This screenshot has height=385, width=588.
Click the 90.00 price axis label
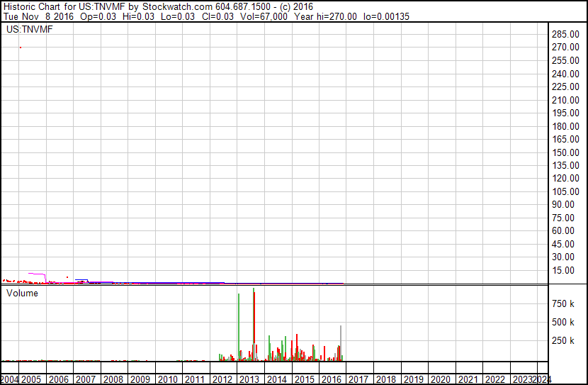point(563,204)
